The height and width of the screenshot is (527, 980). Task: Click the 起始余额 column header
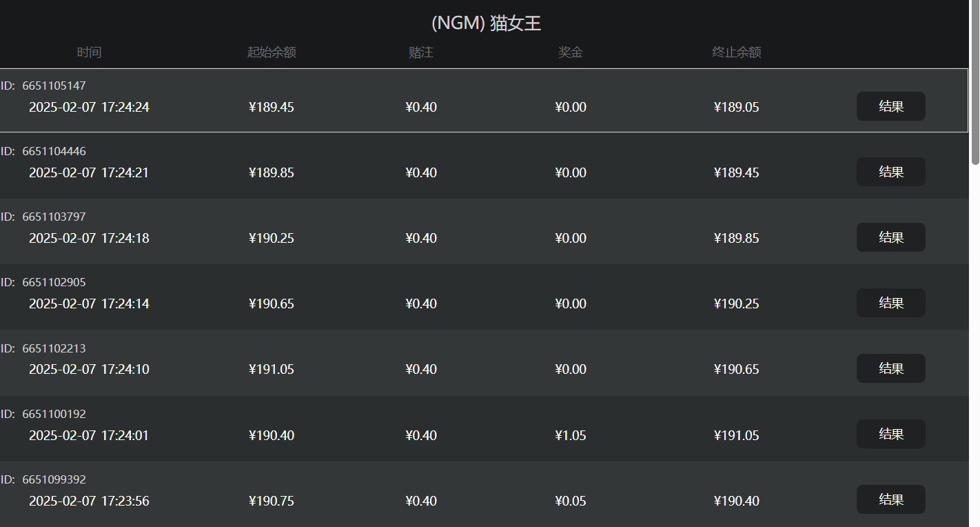[272, 52]
